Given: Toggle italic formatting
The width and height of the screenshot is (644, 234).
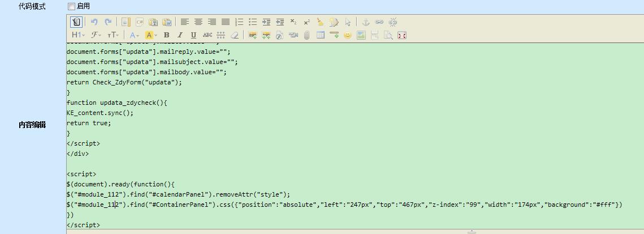Looking at the screenshot, I should pyautogui.click(x=180, y=35).
